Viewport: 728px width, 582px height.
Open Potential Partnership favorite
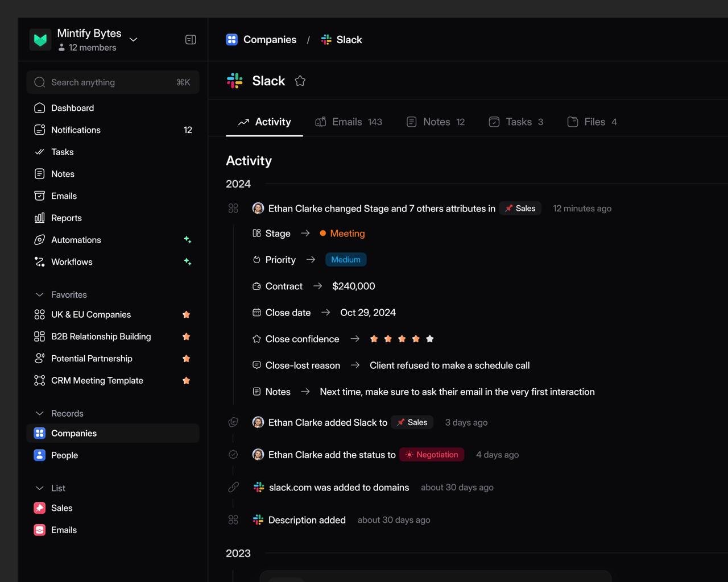113,359
